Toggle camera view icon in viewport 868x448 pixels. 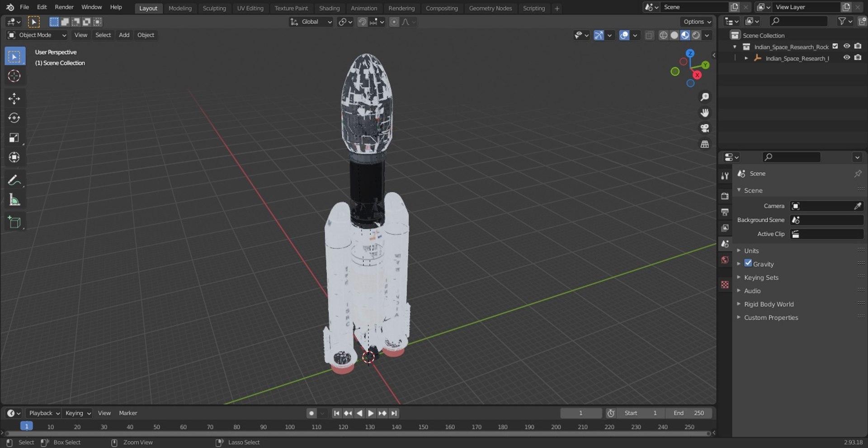[x=704, y=128]
